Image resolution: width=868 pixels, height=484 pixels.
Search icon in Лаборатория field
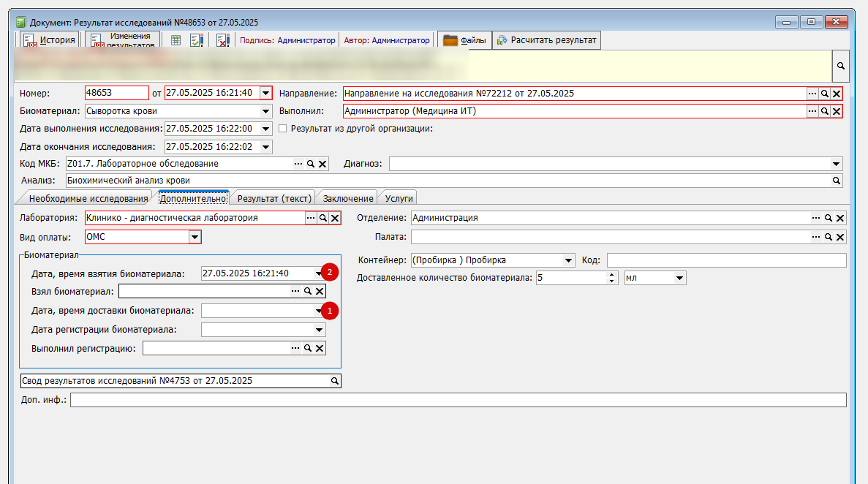tap(323, 218)
